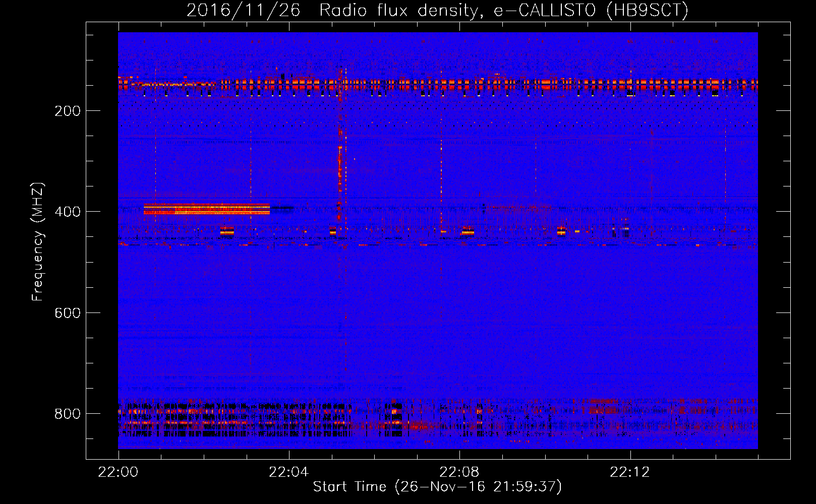Click the 200 frequency tick label

tap(68, 111)
